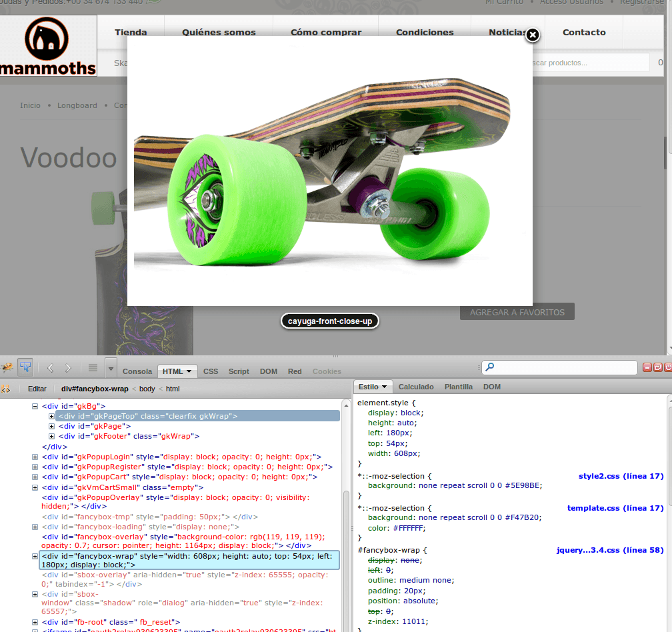The height and width of the screenshot is (632, 672).
Task: Expand the gkPopupCart div node
Action: (35, 477)
